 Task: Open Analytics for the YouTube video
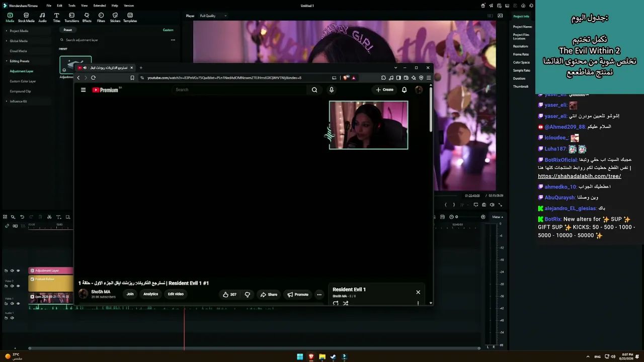click(150, 294)
